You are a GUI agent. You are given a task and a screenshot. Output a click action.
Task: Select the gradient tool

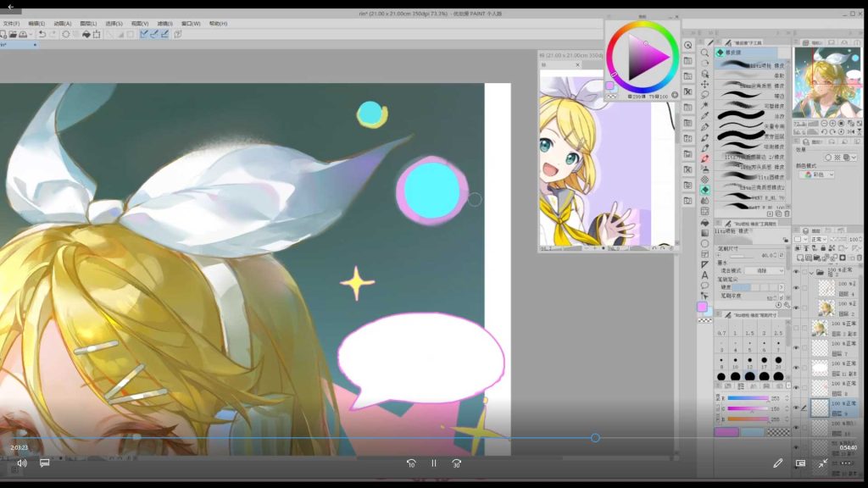click(704, 232)
